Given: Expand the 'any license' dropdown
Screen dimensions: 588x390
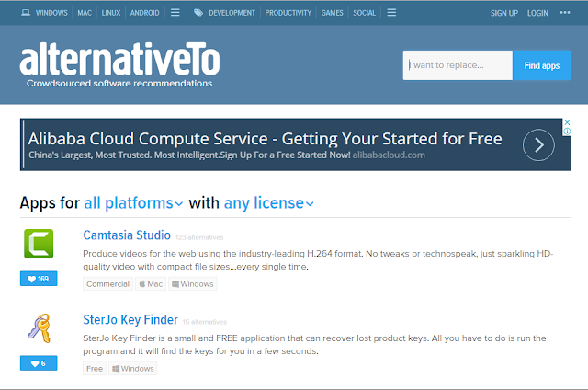Looking at the screenshot, I should [x=268, y=203].
